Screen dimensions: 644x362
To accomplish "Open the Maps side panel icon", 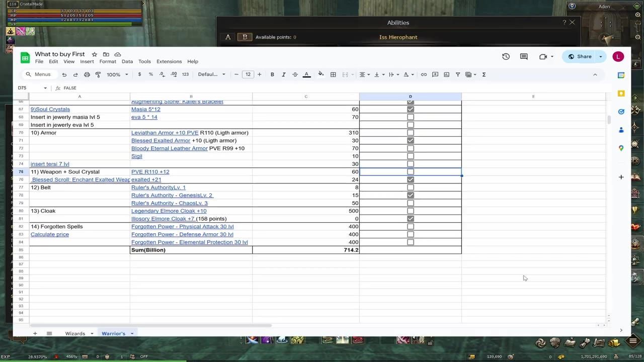I will 621,148.
